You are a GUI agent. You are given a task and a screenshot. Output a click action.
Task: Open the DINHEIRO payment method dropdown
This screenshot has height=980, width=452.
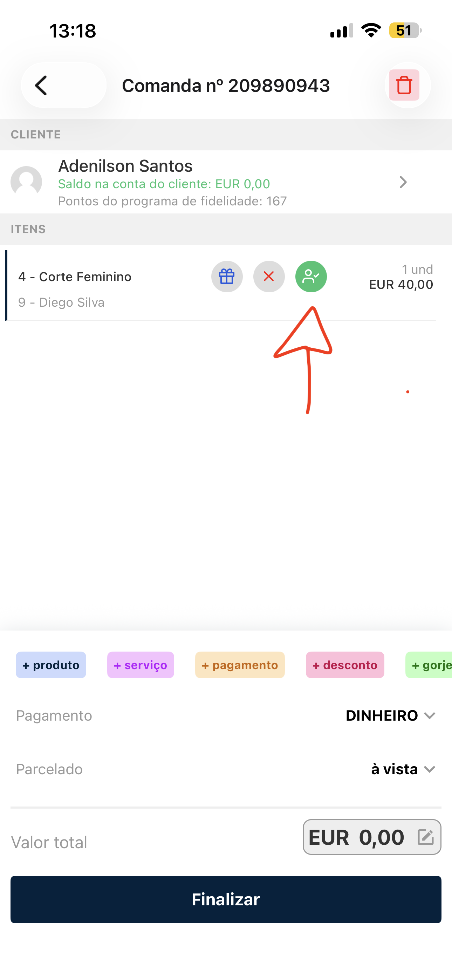[x=390, y=716]
